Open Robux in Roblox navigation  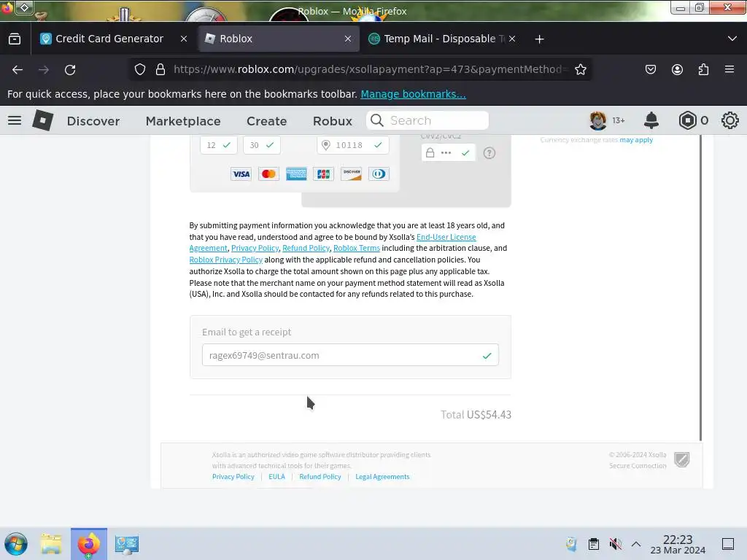coord(333,121)
